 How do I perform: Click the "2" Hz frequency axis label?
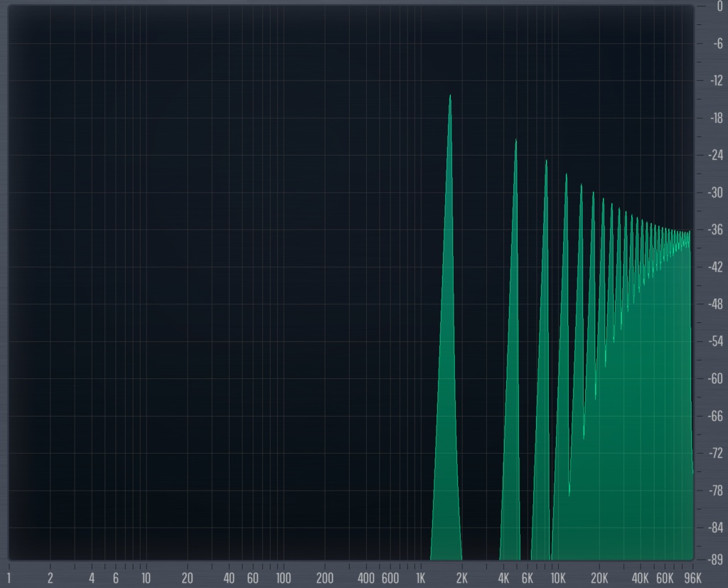click(50, 578)
